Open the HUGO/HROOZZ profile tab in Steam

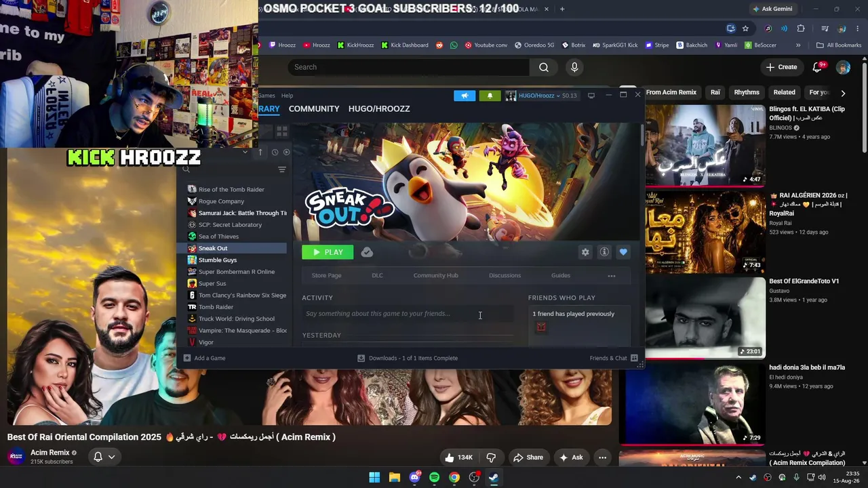(379, 108)
